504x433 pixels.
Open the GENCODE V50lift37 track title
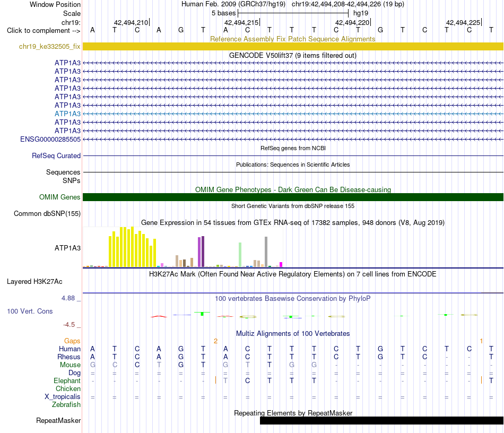[x=292, y=55]
